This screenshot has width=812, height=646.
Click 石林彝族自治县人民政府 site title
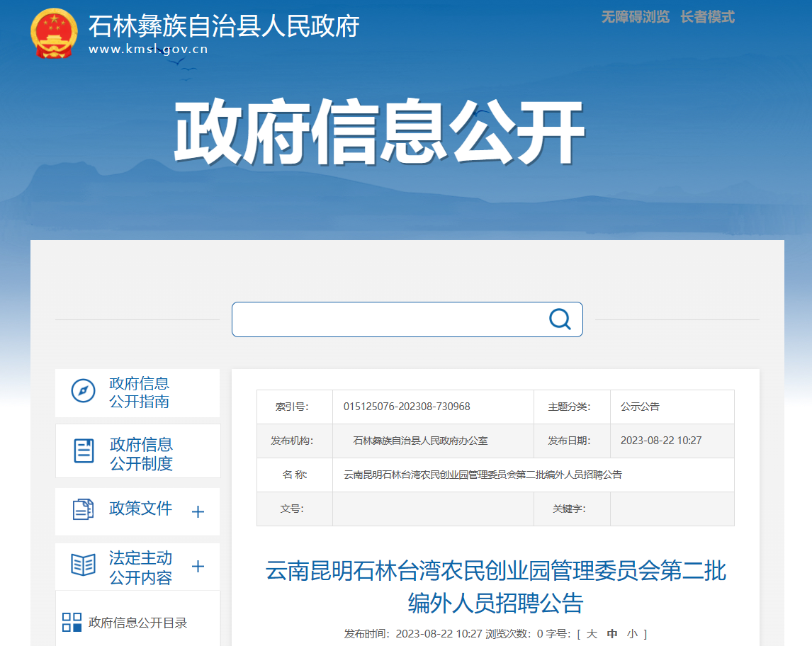point(224,26)
